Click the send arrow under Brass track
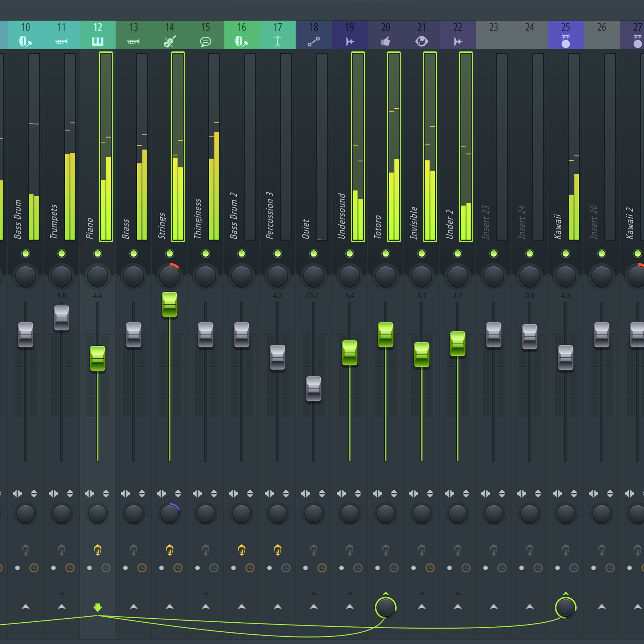This screenshot has width=644, height=644. pyautogui.click(x=133, y=607)
